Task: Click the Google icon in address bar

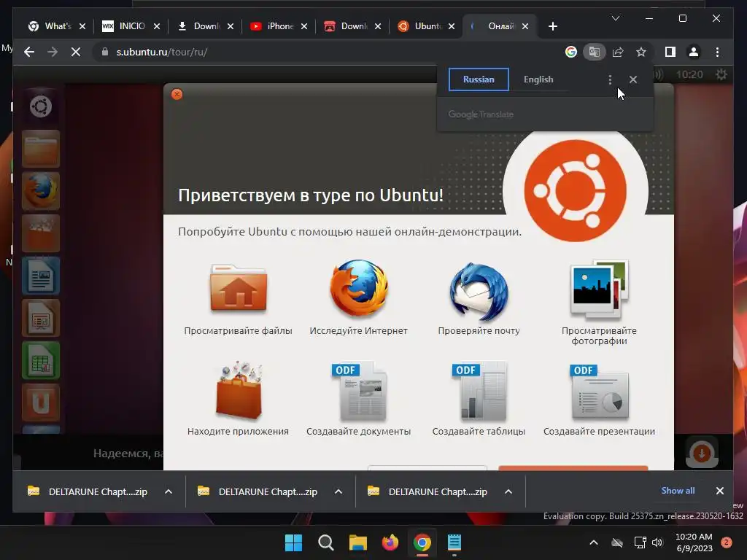Action: coord(570,52)
